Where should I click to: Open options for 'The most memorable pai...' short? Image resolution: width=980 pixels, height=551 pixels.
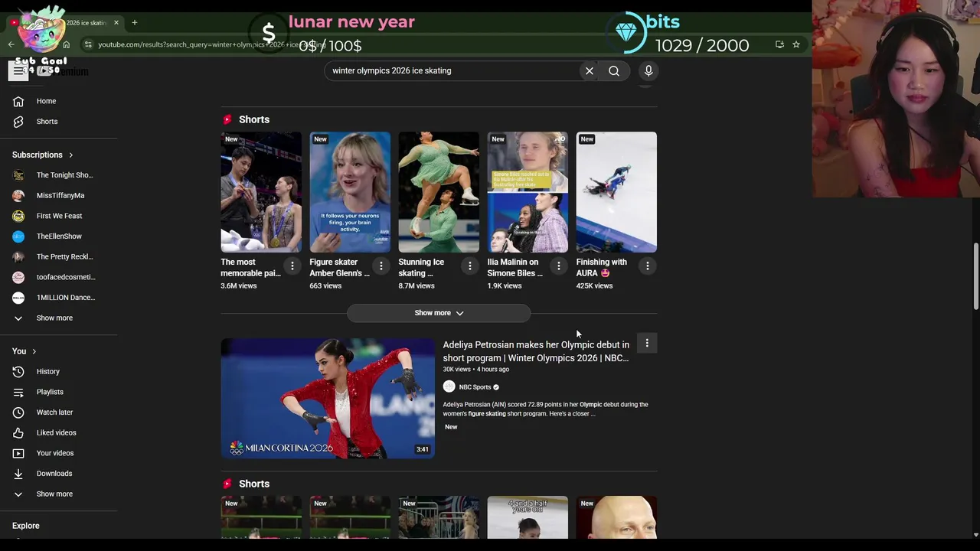click(x=292, y=266)
